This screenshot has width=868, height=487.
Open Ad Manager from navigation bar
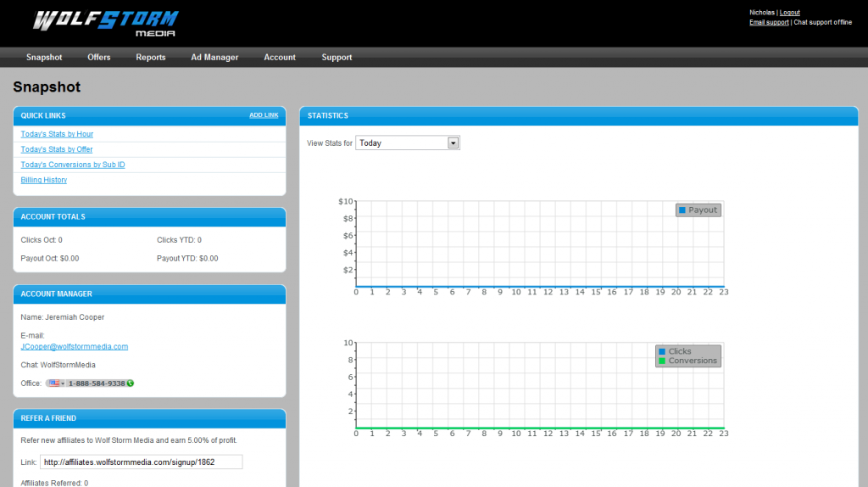pos(214,58)
